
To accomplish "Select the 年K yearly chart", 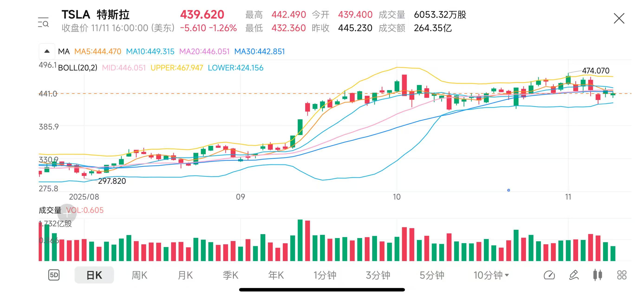I will (276, 275).
